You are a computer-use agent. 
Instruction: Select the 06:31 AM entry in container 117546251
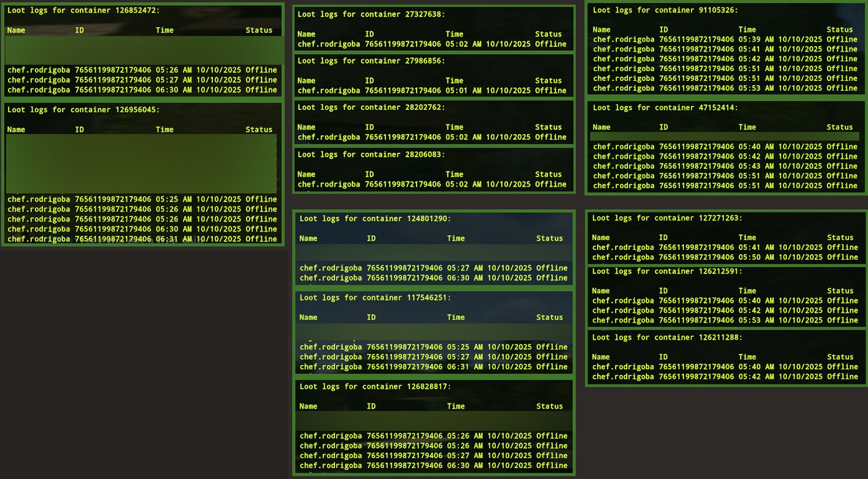[x=433, y=367]
